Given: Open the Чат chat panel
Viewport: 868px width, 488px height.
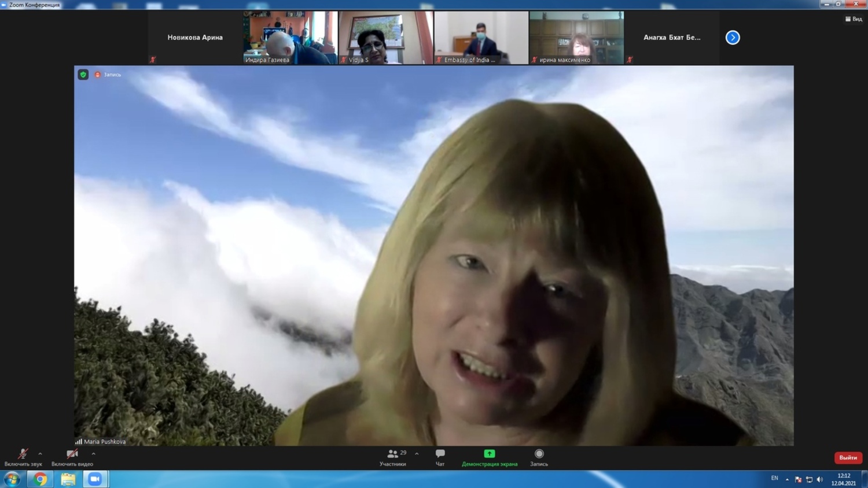Looking at the screenshot, I should click(440, 457).
